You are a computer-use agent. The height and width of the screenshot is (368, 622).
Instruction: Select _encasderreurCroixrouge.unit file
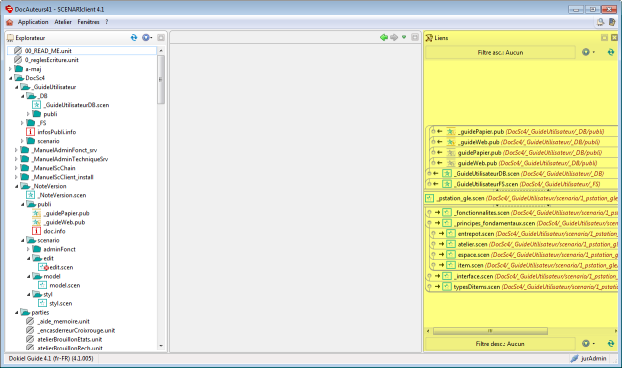coord(76,331)
